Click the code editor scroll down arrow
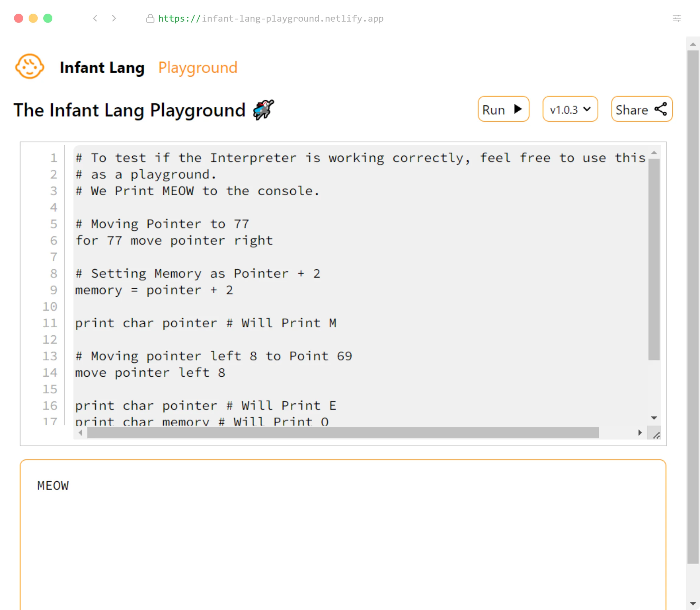The width and height of the screenshot is (700, 610). (x=654, y=418)
